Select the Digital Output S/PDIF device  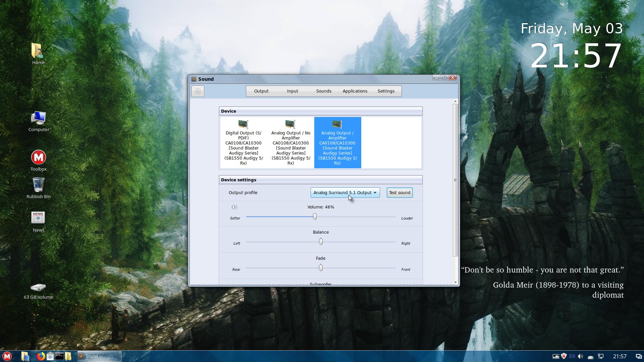[x=244, y=142]
